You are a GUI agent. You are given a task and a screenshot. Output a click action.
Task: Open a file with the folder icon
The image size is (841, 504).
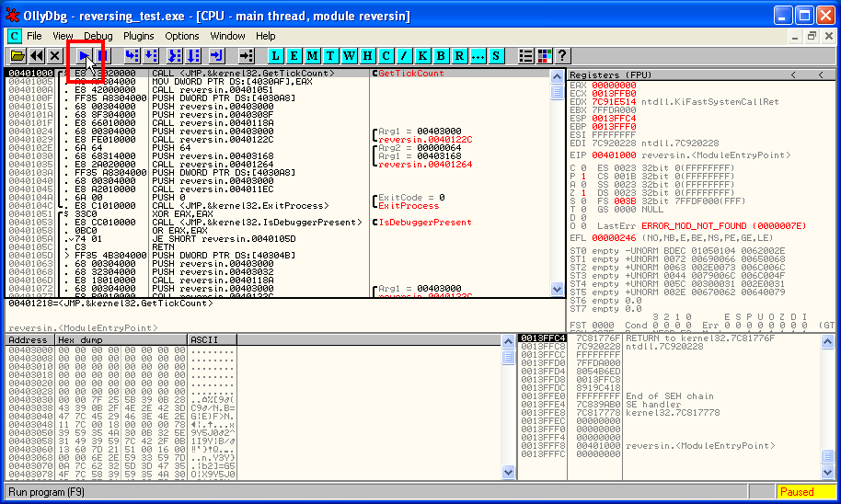pos(17,56)
